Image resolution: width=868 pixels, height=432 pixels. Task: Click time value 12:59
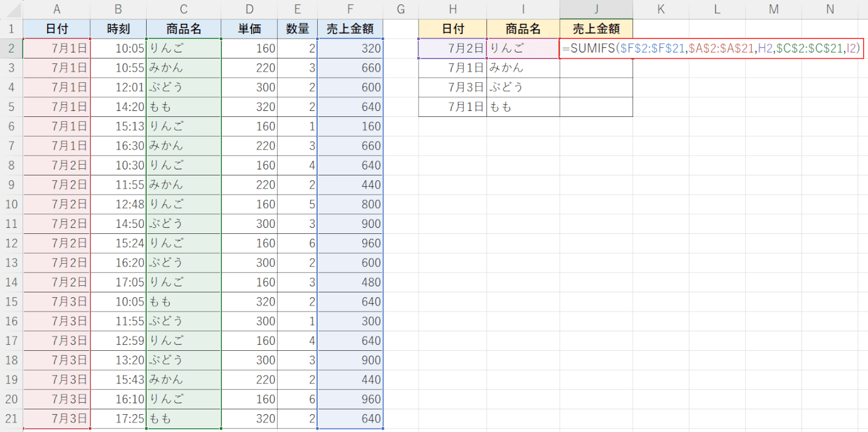(x=119, y=341)
